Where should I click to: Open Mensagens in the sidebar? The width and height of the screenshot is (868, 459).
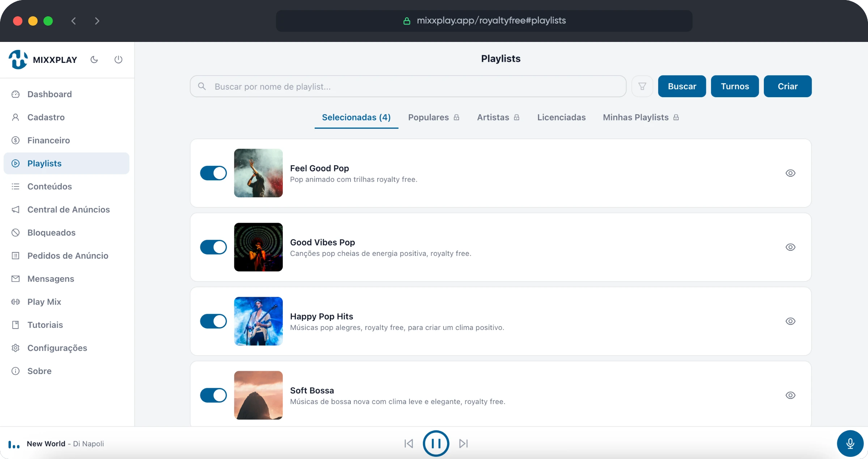pos(67,279)
